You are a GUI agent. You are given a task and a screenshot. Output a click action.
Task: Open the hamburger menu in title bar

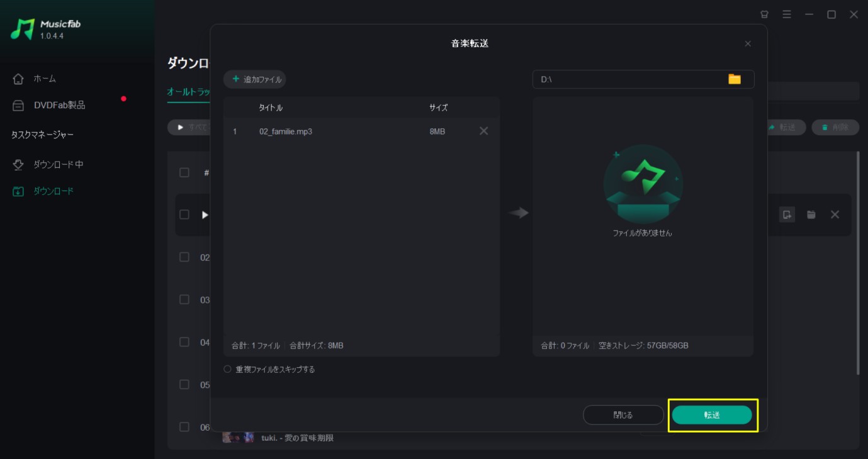787,14
